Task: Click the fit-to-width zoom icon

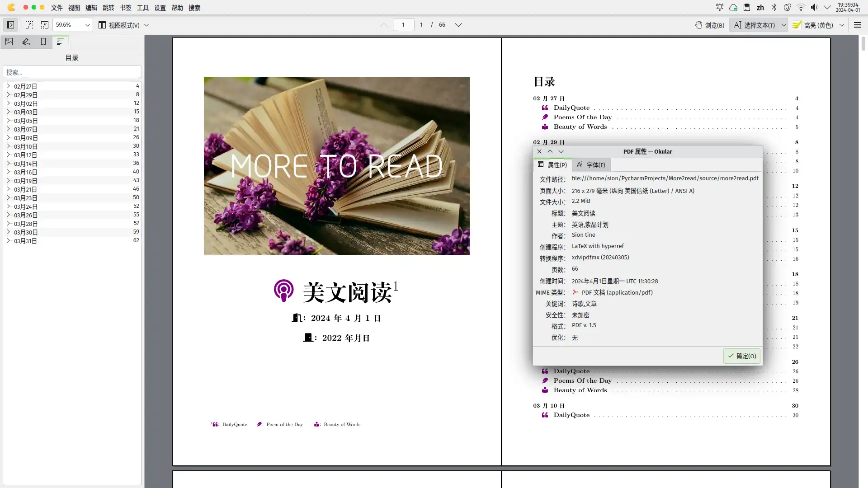Action: pos(29,25)
